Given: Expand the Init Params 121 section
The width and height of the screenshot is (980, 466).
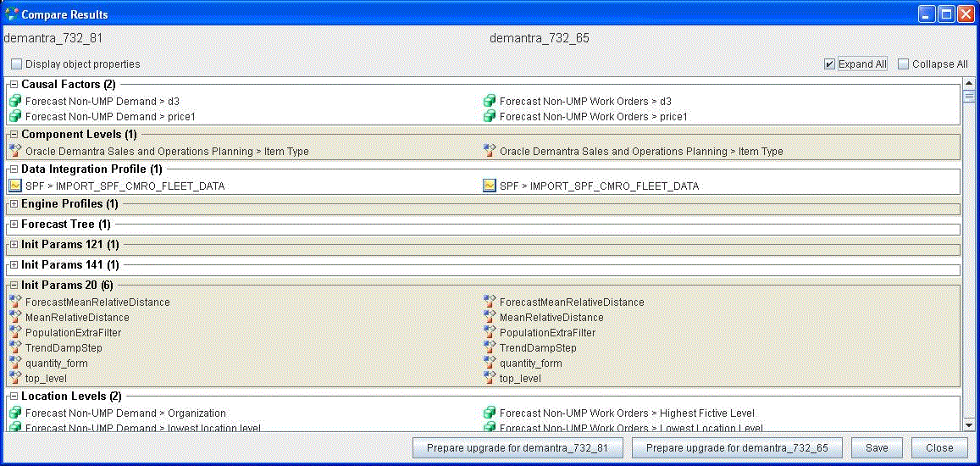Looking at the screenshot, I should pos(14,245).
